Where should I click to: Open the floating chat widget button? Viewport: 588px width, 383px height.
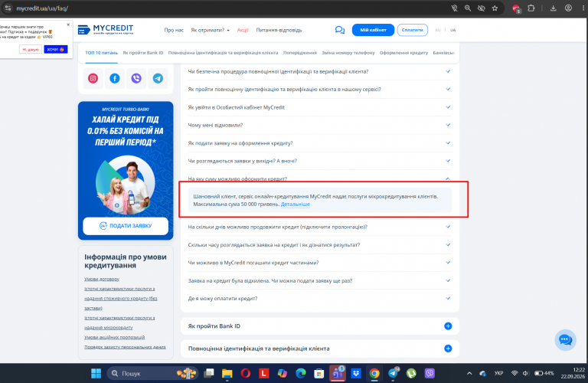[565, 340]
